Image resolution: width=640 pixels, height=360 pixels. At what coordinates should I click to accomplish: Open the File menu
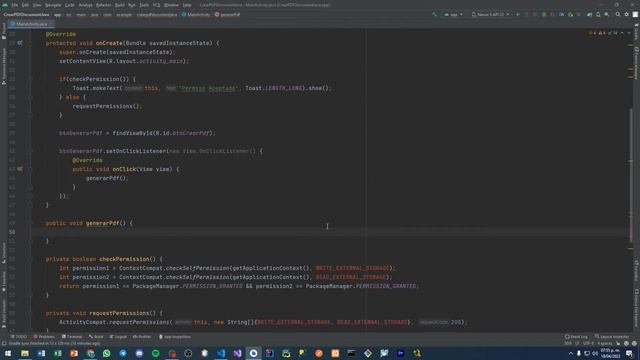point(15,5)
